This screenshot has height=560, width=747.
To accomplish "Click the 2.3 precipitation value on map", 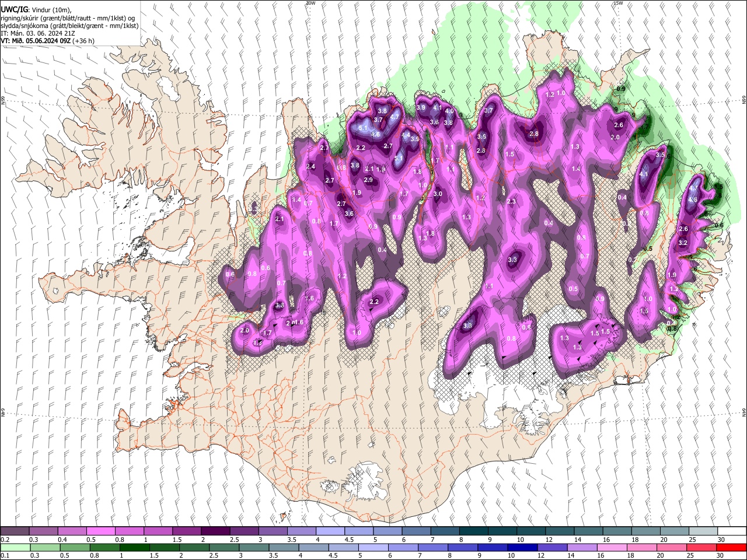I will [x=512, y=201].
